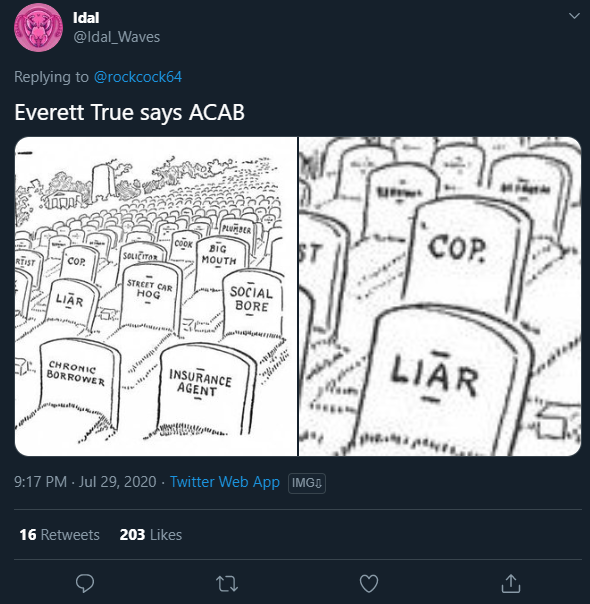Open the zoomed COP and LIAR image
590x604 pixels.
coord(440,296)
